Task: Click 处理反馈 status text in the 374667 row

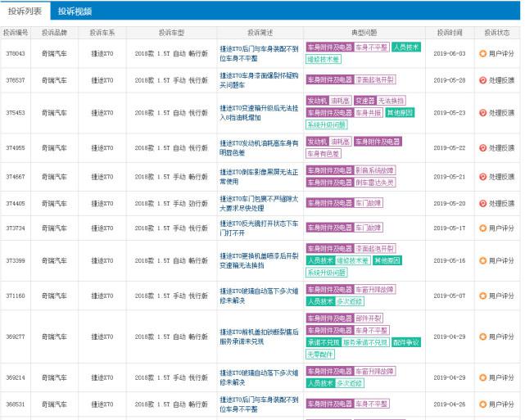Action: coord(501,177)
